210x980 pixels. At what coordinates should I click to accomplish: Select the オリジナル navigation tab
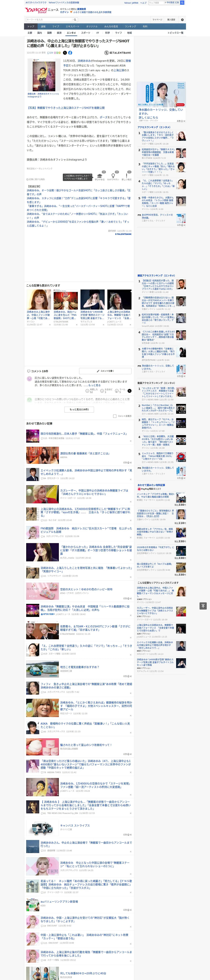click(92, 26)
